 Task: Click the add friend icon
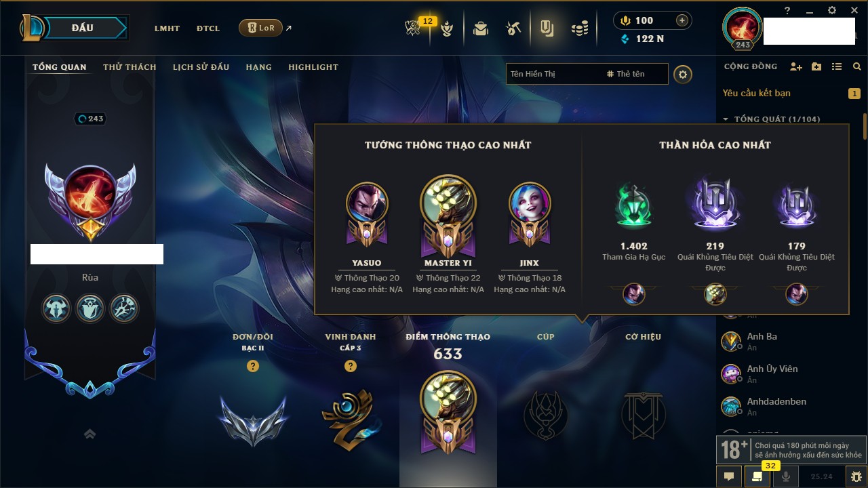pyautogui.click(x=796, y=66)
